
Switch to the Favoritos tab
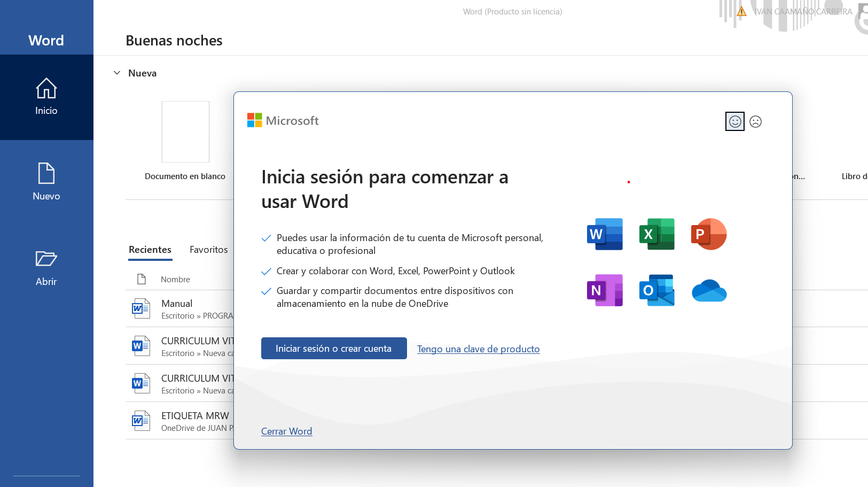[209, 250]
